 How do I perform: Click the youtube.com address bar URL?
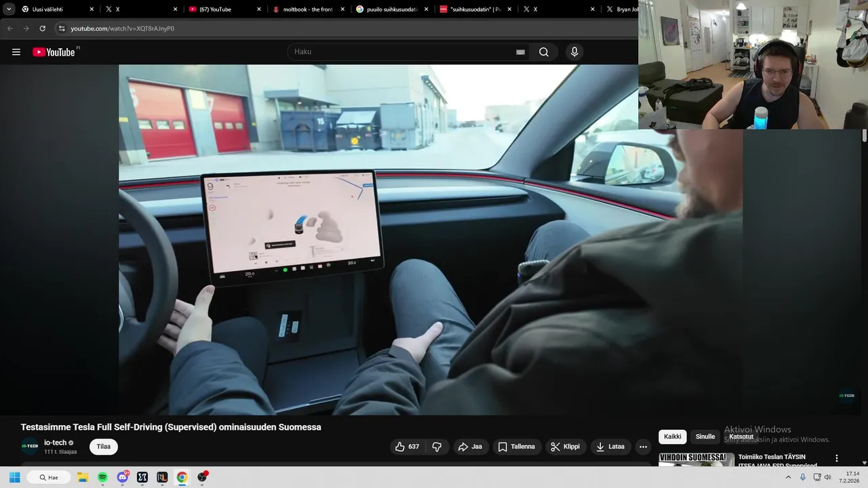tap(123, 28)
